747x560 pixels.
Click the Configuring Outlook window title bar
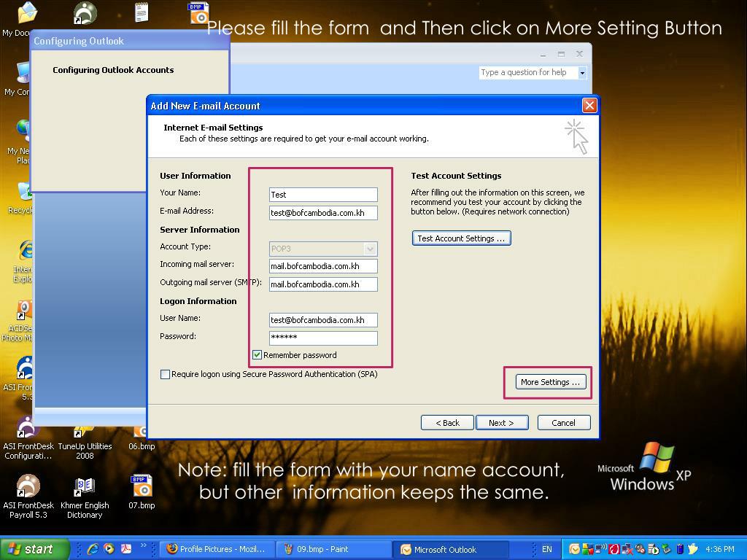coord(130,41)
